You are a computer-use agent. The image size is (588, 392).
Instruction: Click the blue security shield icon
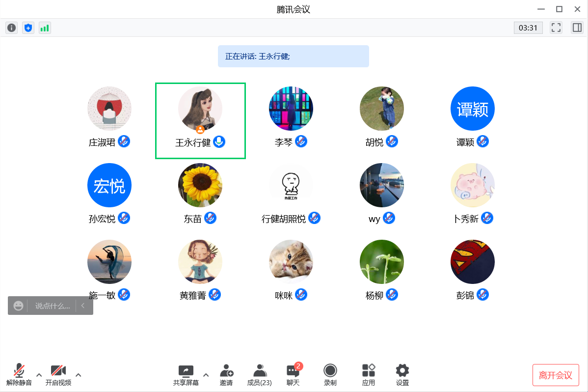pos(28,28)
